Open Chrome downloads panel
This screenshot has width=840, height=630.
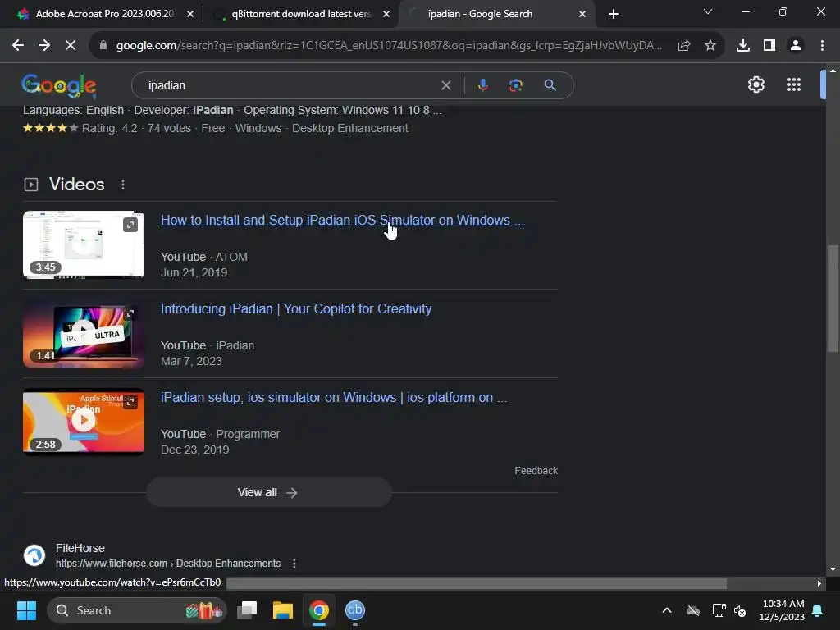click(743, 46)
